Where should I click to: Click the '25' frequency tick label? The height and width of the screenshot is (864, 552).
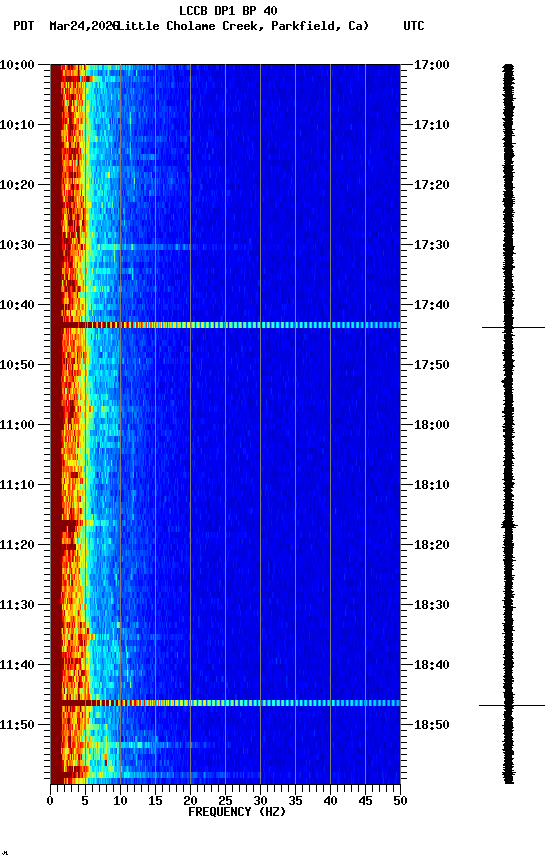225,802
